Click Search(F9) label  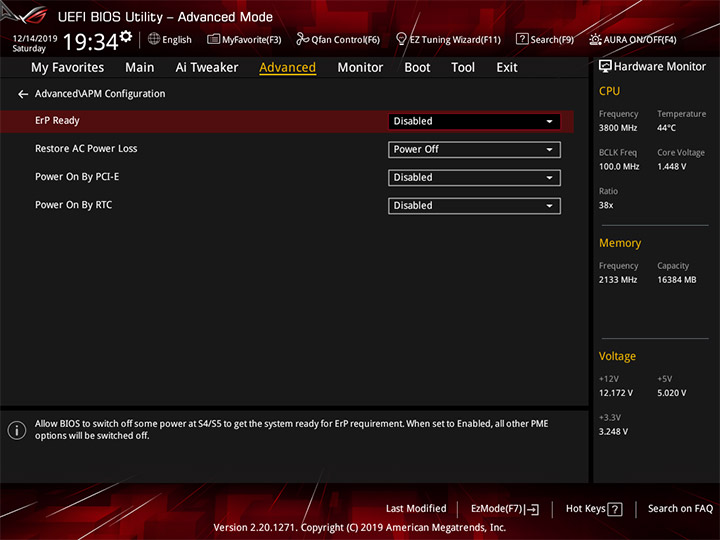tap(552, 40)
